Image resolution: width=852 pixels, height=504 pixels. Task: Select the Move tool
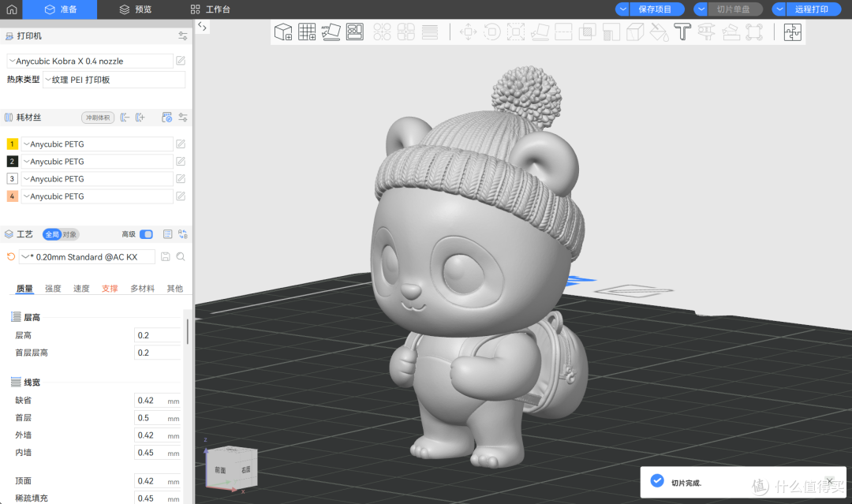click(x=468, y=32)
